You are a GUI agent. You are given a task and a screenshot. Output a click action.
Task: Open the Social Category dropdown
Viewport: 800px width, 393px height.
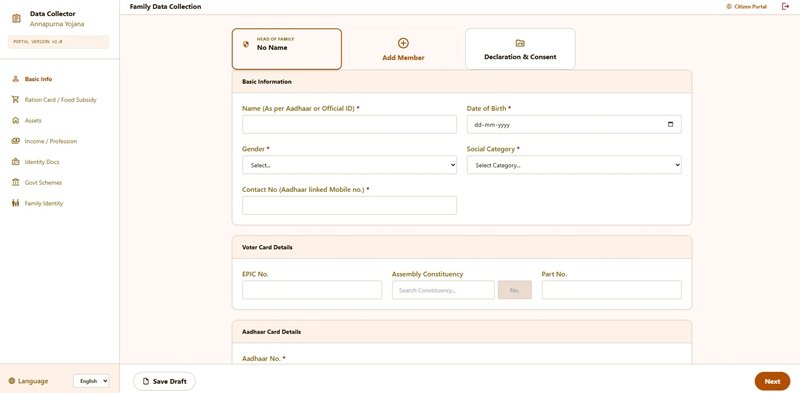(574, 165)
